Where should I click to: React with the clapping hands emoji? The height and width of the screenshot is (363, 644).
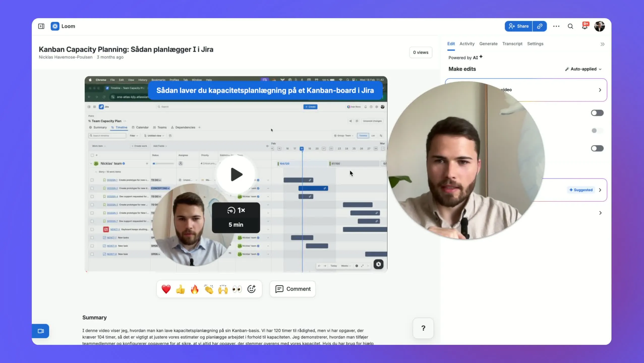click(x=209, y=289)
